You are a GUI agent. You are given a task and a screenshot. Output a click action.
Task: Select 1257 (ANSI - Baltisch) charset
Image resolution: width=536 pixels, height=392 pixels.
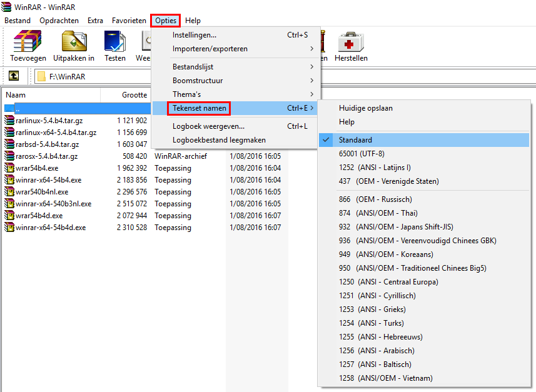424,364
